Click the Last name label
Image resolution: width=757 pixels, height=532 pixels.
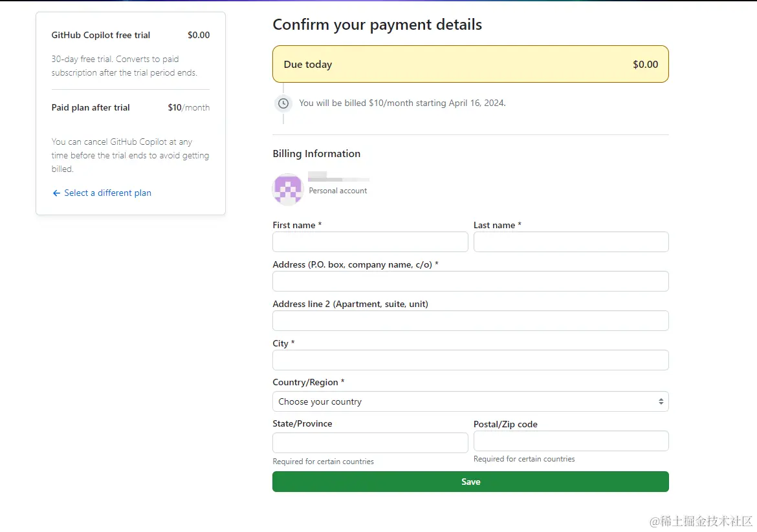pos(498,225)
